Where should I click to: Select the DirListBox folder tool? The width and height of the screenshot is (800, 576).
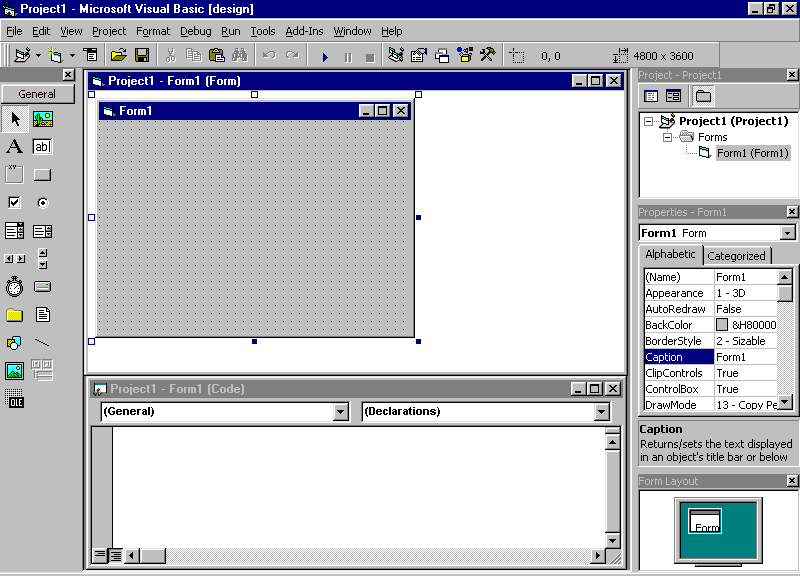pyautogui.click(x=15, y=315)
